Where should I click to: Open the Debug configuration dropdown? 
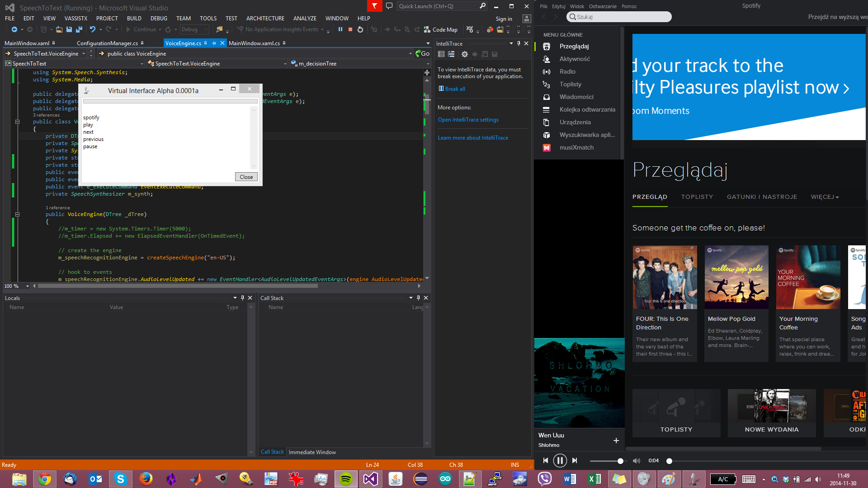pos(206,29)
